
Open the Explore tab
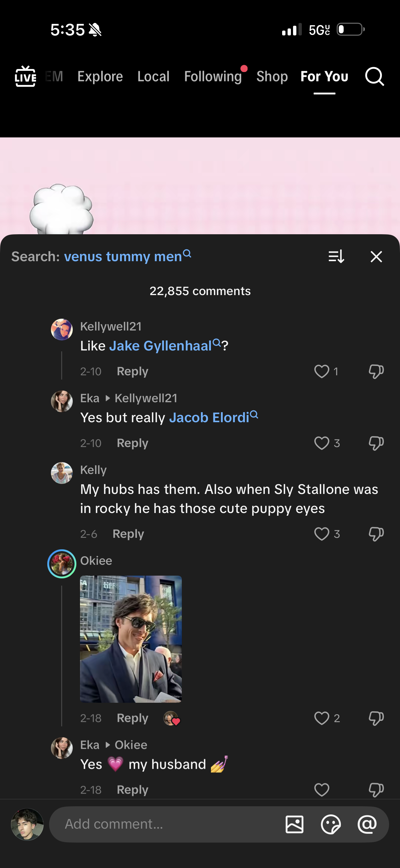[x=100, y=77]
